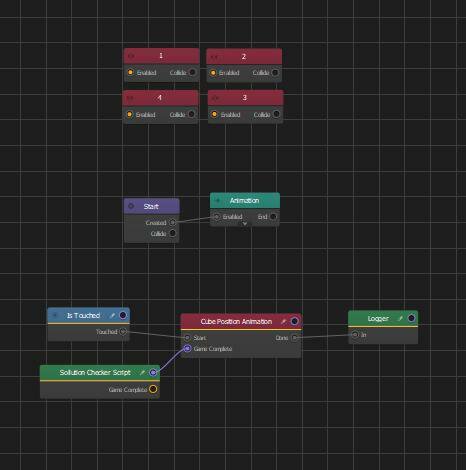Click the Collide port on node 2
The image size is (466, 470).
pos(275,72)
